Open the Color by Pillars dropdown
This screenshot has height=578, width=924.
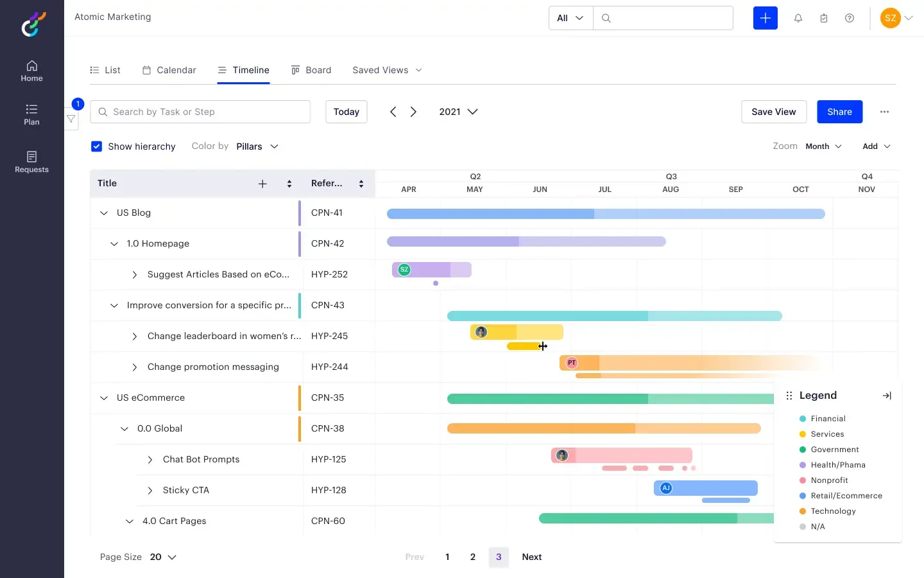click(x=257, y=146)
